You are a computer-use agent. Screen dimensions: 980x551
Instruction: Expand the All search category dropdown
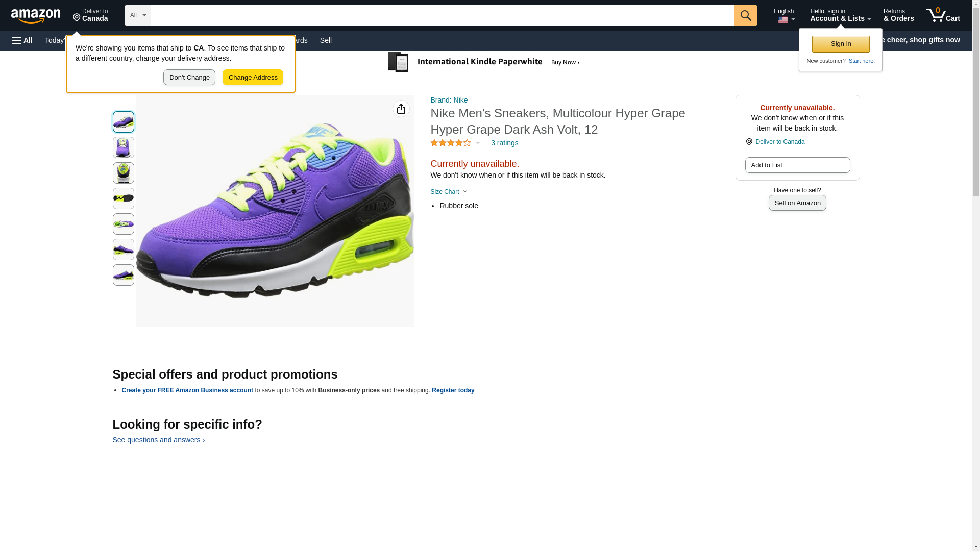click(x=137, y=15)
